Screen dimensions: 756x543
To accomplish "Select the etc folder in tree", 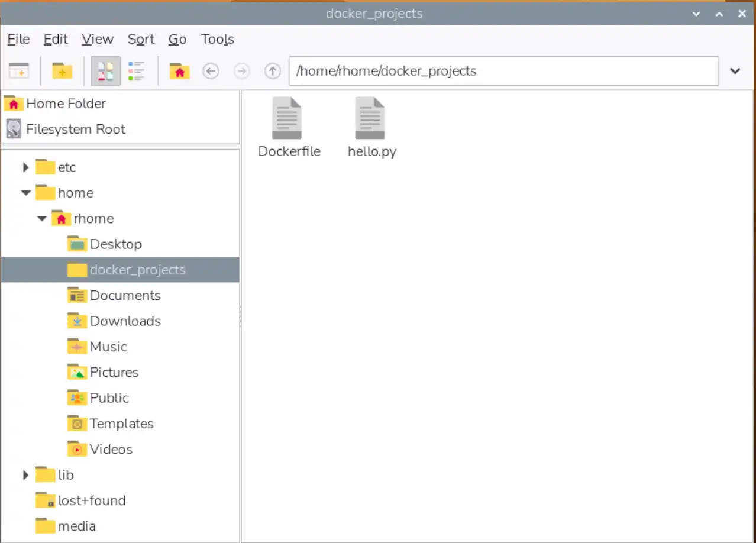I will [x=56, y=167].
